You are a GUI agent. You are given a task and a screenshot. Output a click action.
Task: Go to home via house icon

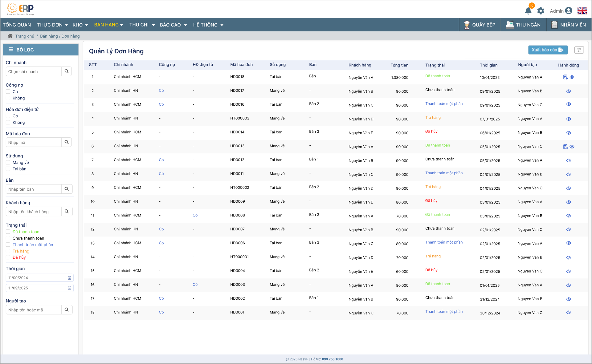click(10, 36)
